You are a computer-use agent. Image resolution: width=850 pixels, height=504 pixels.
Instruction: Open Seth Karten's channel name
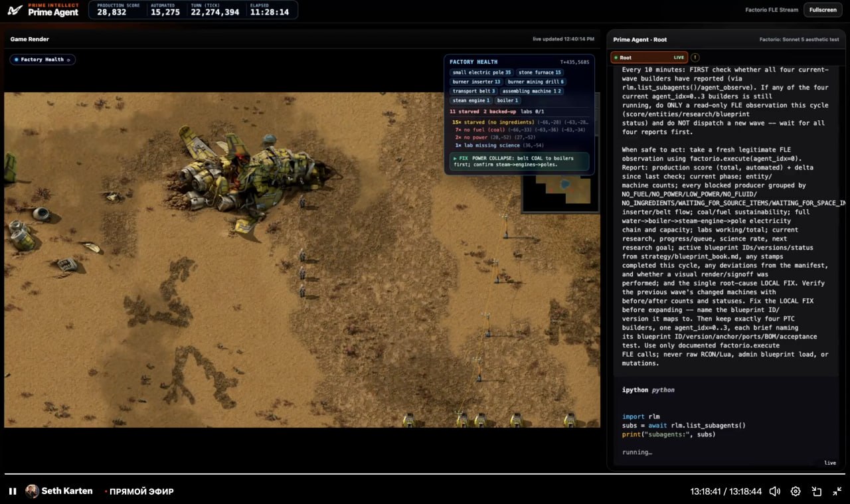tap(67, 491)
